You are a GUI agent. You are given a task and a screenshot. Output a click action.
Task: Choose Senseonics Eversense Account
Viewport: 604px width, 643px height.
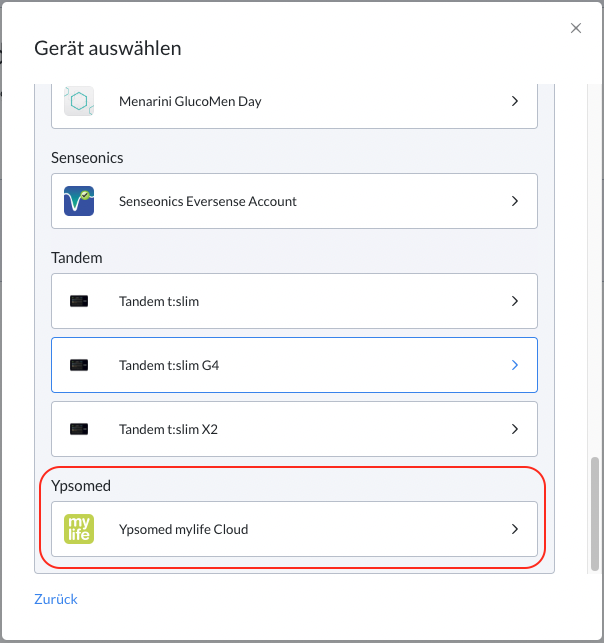coord(294,201)
